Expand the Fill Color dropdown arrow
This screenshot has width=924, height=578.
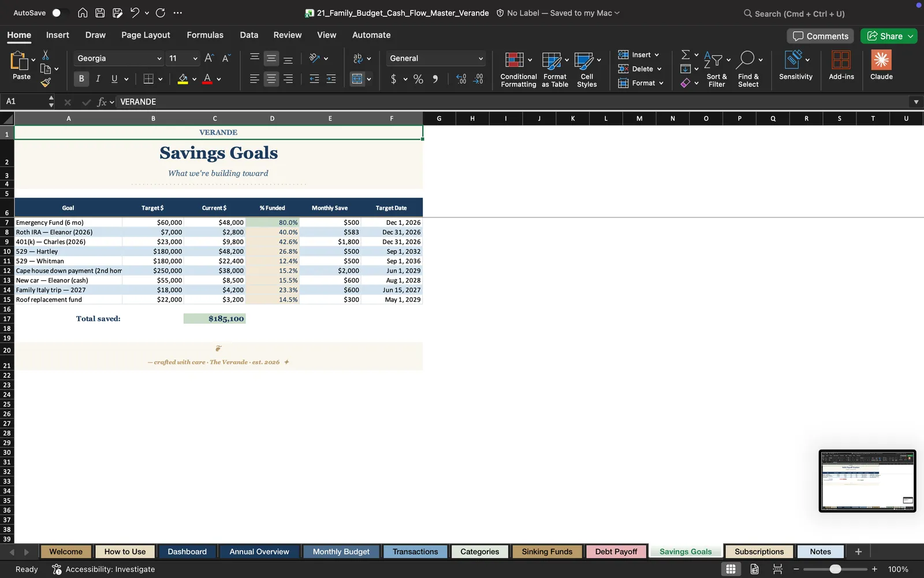[195, 79]
